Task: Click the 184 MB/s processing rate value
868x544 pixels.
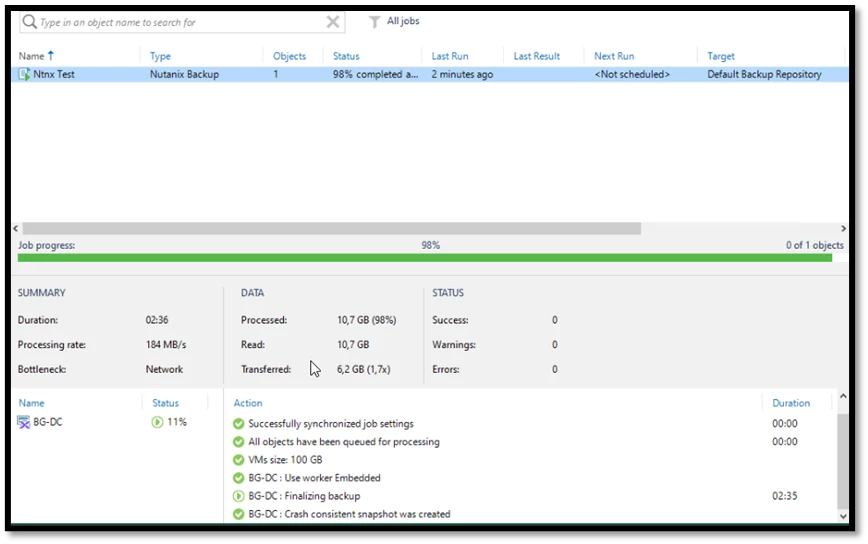Action: [x=166, y=345]
